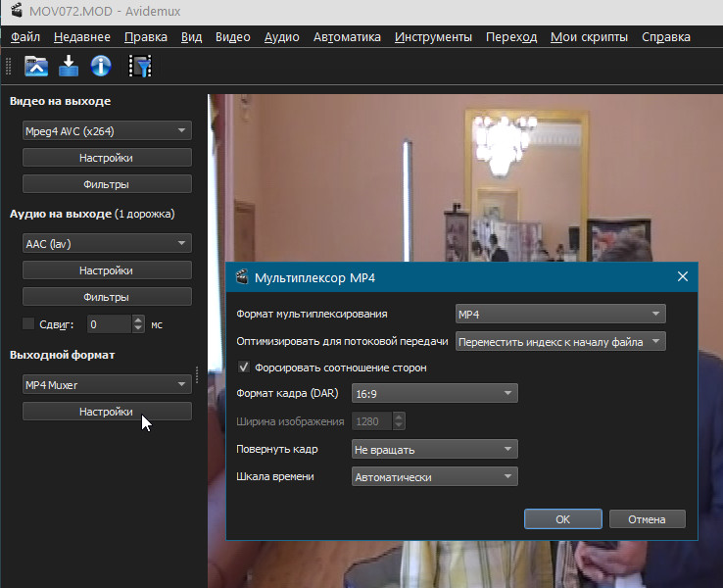Click the video filters filmstrip icon
The image size is (723, 588).
[140, 66]
